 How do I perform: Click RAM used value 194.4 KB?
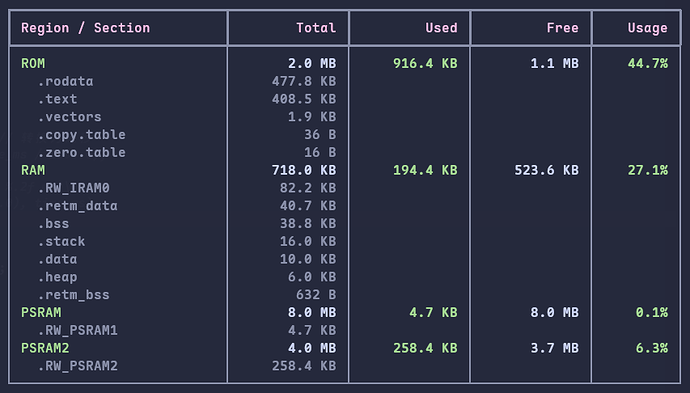[x=425, y=170]
